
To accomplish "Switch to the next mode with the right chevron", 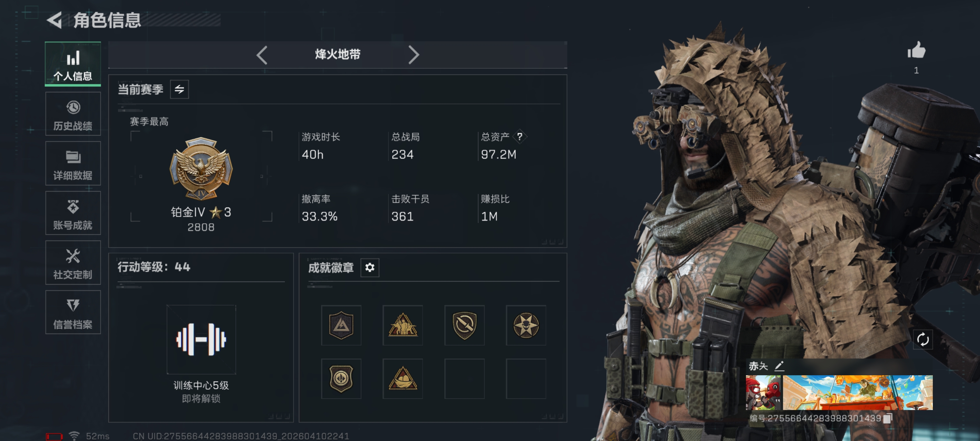I will click(414, 55).
